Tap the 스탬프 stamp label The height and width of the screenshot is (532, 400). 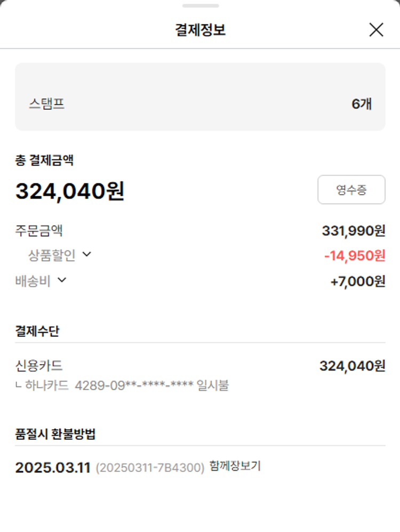pos(47,103)
